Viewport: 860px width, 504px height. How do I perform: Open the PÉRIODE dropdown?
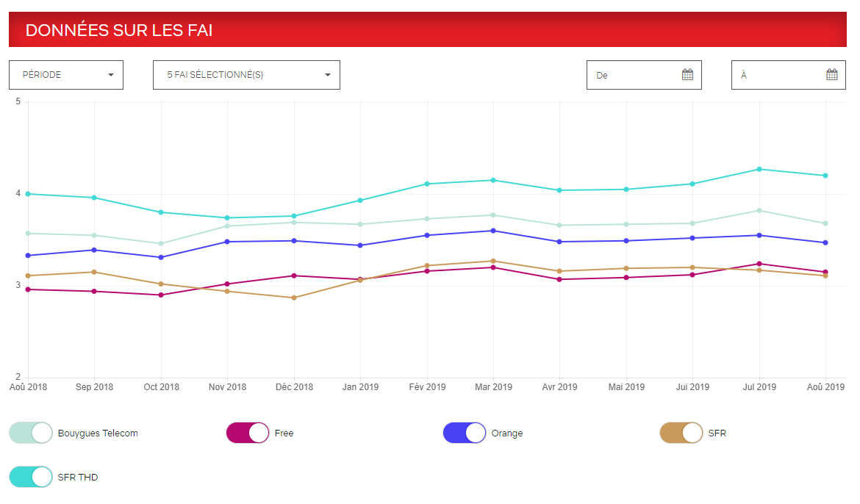pos(66,75)
